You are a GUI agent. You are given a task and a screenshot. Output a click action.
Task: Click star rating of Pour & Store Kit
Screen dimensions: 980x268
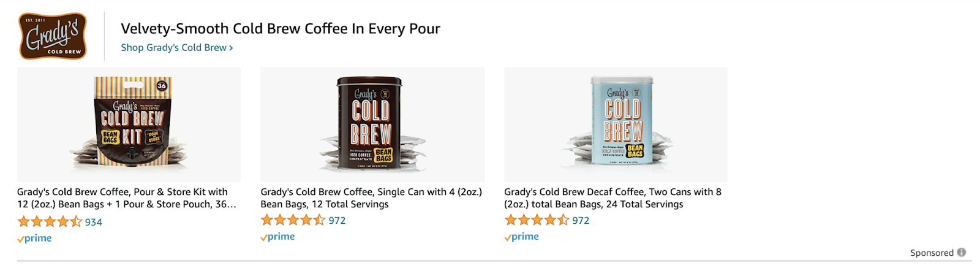[49, 222]
